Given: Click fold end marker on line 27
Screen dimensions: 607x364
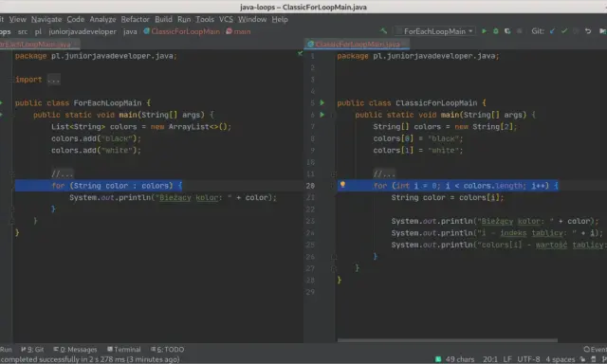Looking at the screenshot, I should 333,268.
